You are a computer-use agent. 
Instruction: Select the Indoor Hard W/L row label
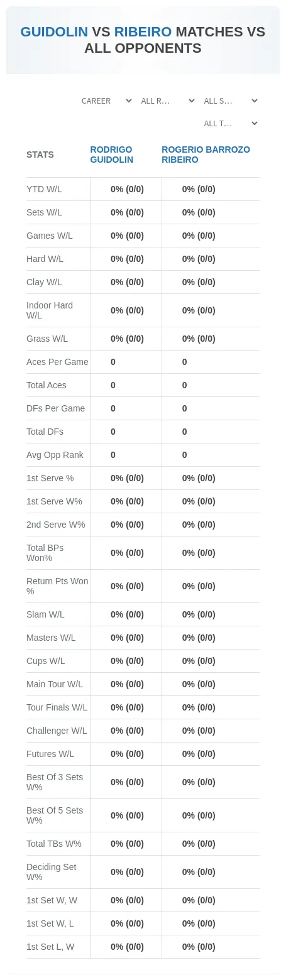tap(50, 310)
